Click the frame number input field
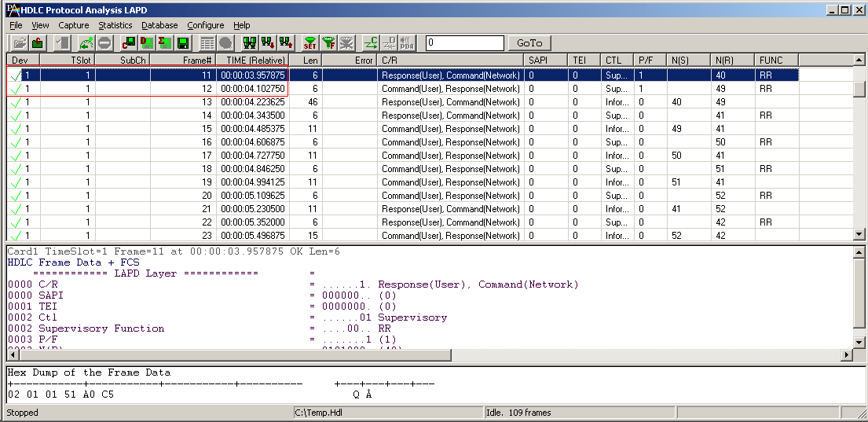This screenshot has width=868, height=422. (465, 42)
